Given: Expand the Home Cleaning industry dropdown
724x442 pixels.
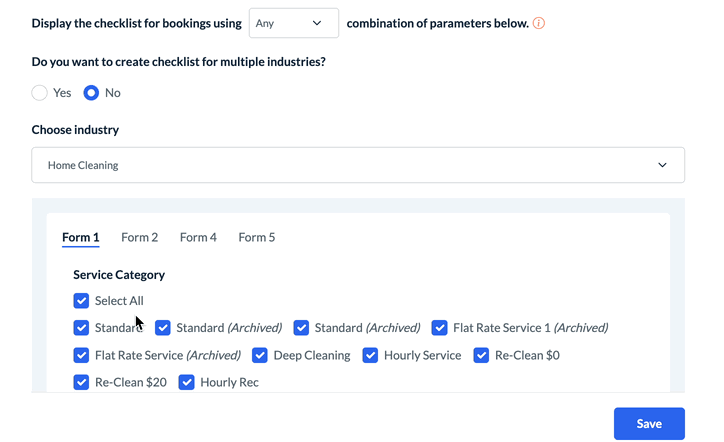Looking at the screenshot, I should (358, 165).
